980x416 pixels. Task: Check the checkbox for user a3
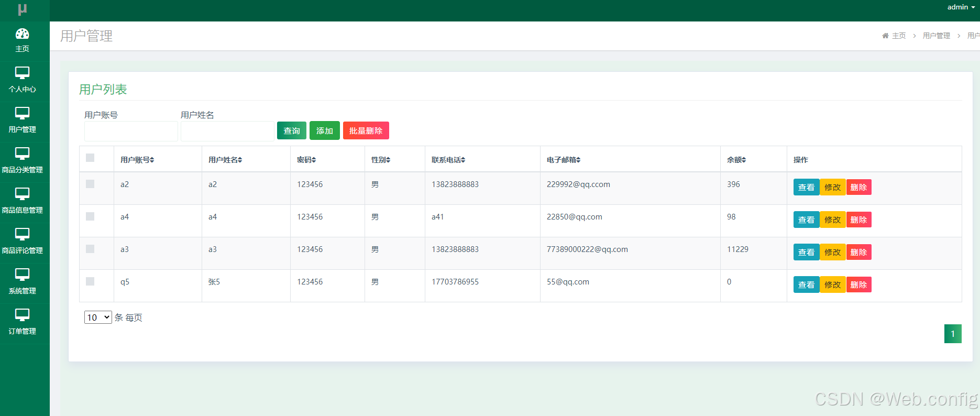pyautogui.click(x=90, y=249)
